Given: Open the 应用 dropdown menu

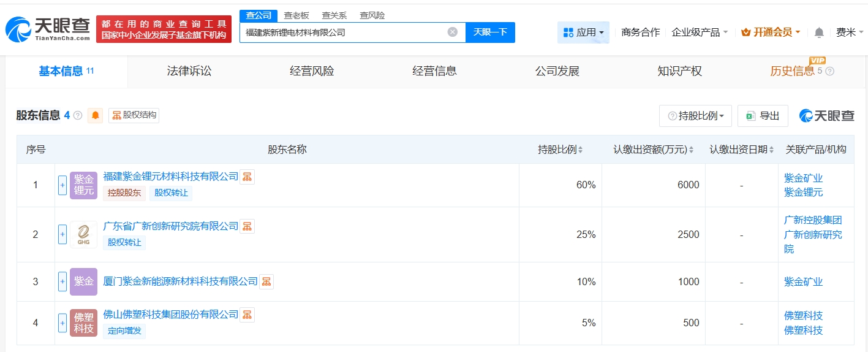Looking at the screenshot, I should tap(583, 33).
